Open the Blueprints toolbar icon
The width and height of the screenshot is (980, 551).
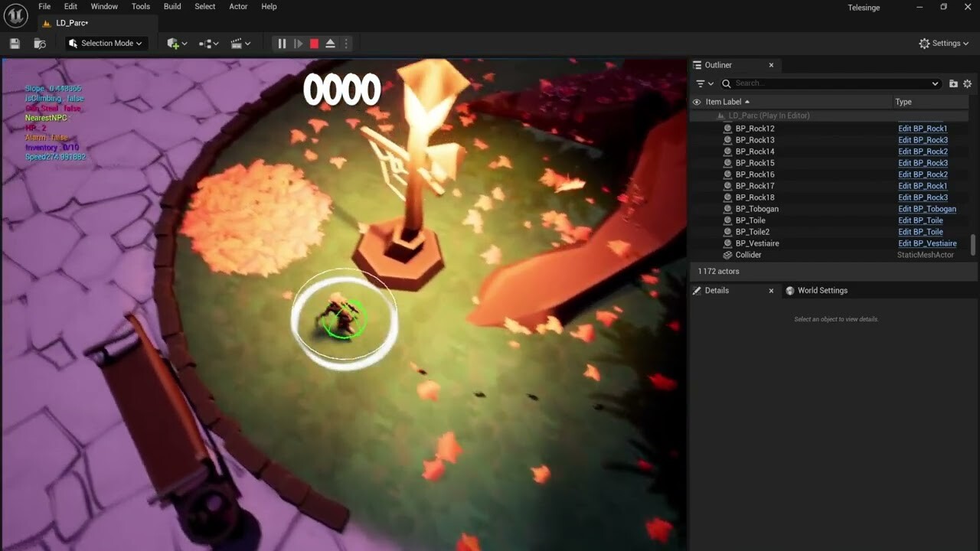pyautogui.click(x=207, y=44)
